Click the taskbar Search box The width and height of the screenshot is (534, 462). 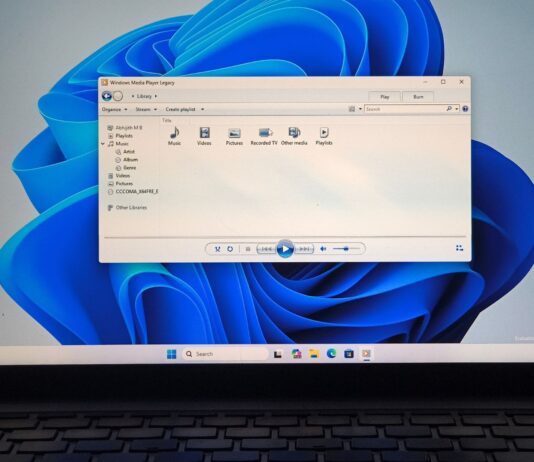tap(225, 354)
